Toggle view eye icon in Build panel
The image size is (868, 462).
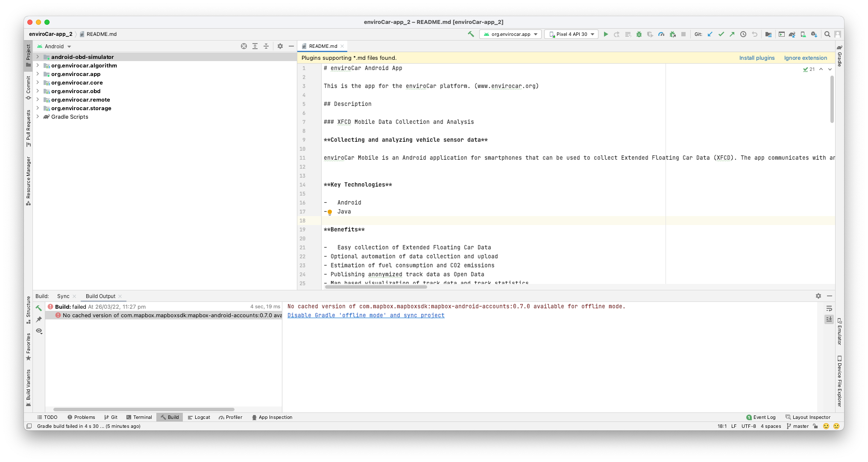39,331
